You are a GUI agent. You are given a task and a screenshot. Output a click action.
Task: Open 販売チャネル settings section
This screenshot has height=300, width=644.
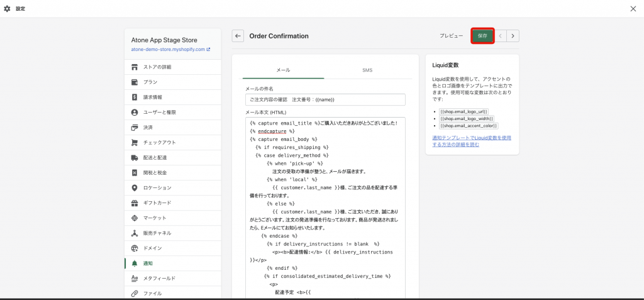coord(173,233)
